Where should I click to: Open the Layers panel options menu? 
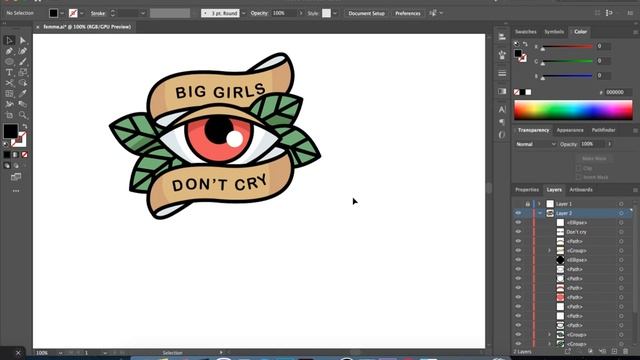635,190
